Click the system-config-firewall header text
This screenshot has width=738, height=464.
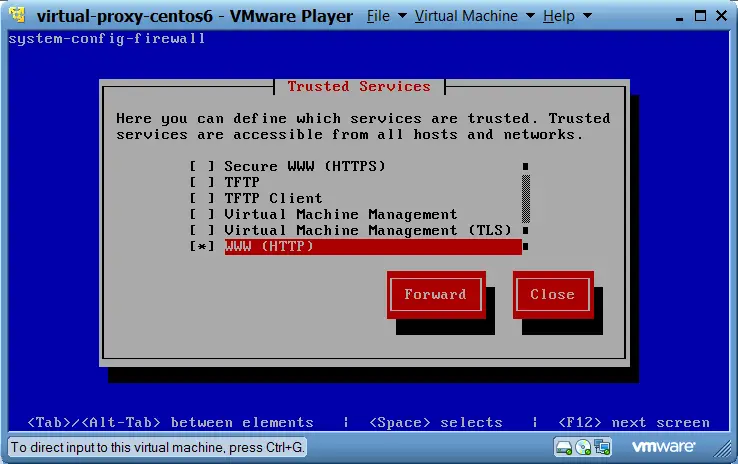(x=107, y=39)
